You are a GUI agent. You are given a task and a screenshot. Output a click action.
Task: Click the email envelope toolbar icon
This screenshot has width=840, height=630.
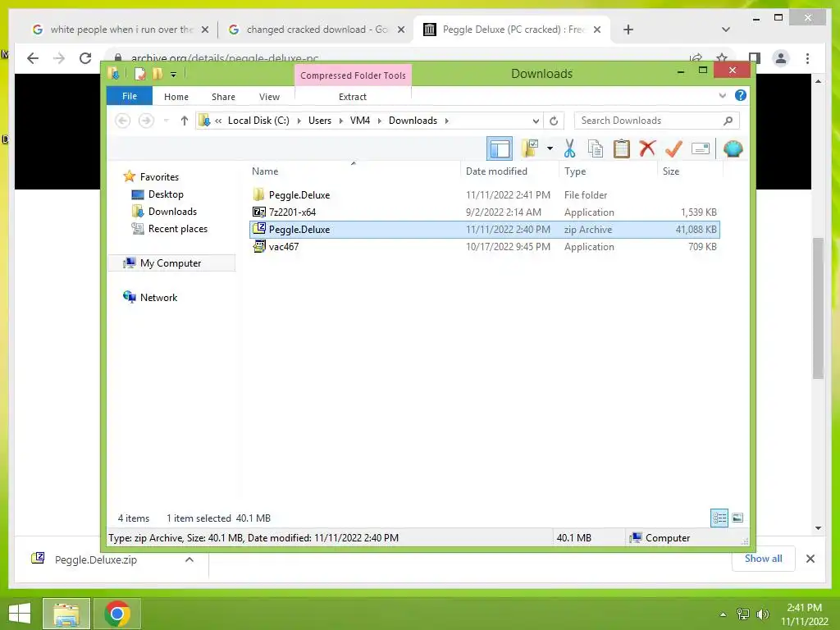(x=701, y=148)
